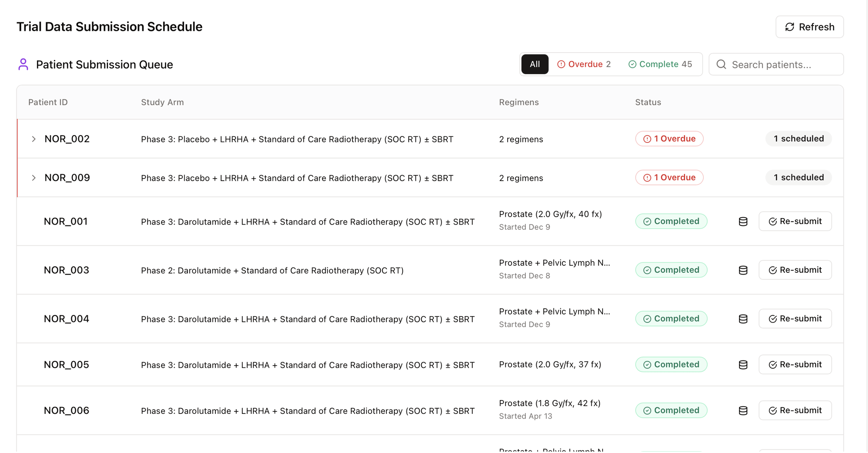Expand the NOR_002 patient row
This screenshot has width=868, height=453.
click(x=33, y=139)
